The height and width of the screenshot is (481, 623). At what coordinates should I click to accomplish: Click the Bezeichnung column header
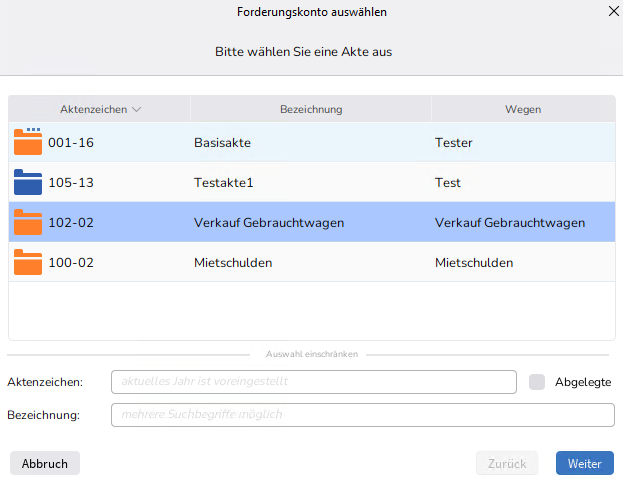coord(311,109)
